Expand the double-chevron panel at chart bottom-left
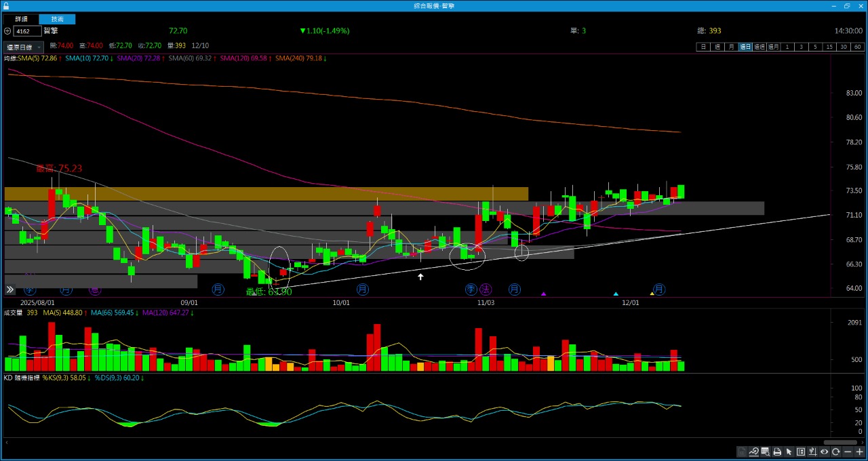The height and width of the screenshot is (461, 868). [x=10, y=289]
